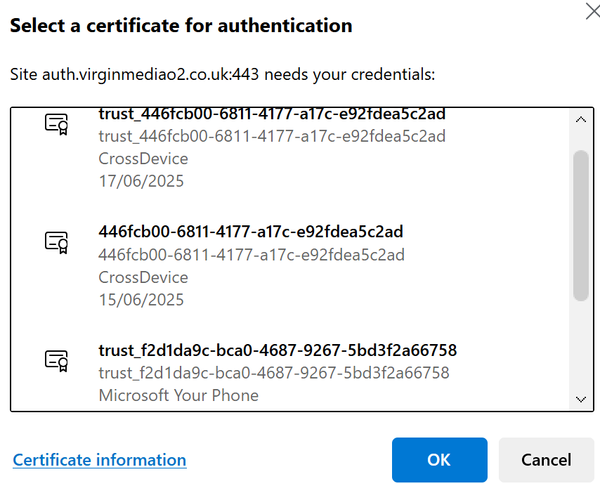Click Microsoft Your Phone issuer text
The width and height of the screenshot is (600, 483).
pos(179,395)
